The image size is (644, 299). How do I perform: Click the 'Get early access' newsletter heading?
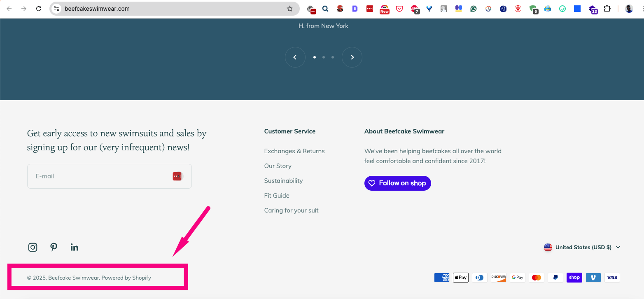117,140
